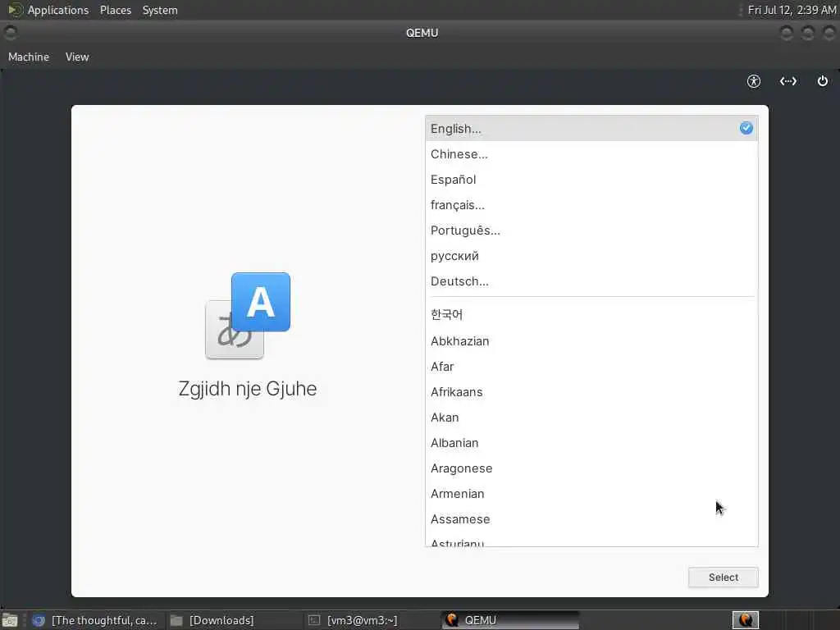Image resolution: width=840 pixels, height=630 pixels.
Task: Choose Albanian from the language list
Action: pos(591,443)
